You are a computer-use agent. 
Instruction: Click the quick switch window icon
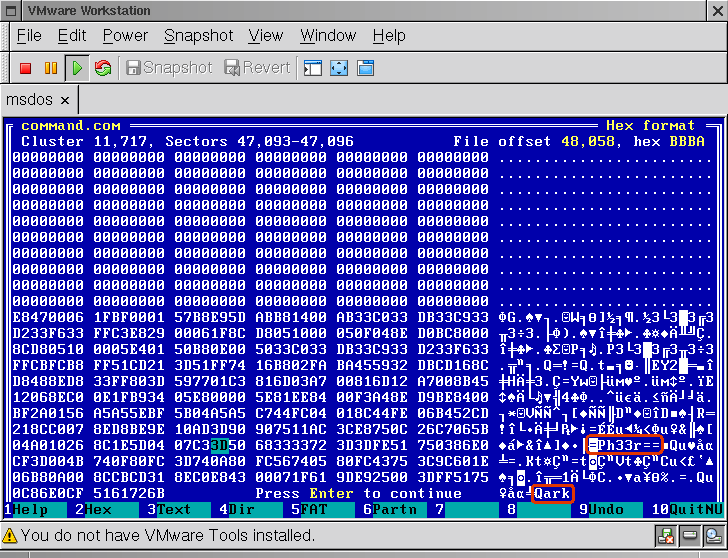365,68
